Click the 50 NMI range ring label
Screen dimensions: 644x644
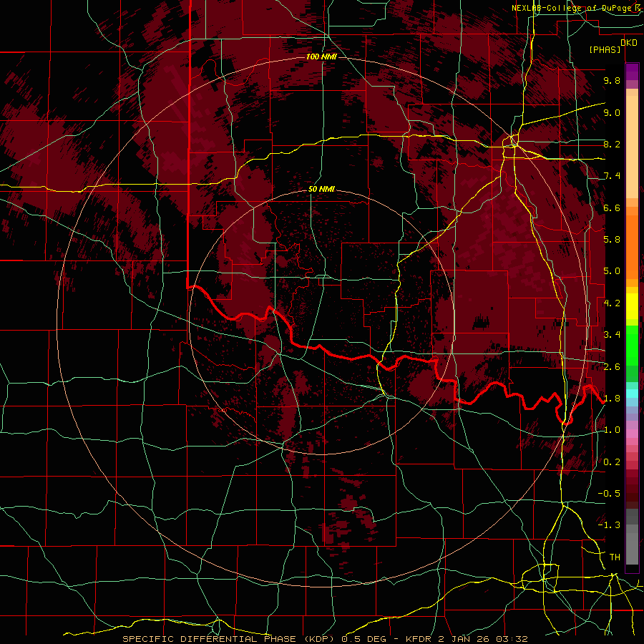(321, 189)
